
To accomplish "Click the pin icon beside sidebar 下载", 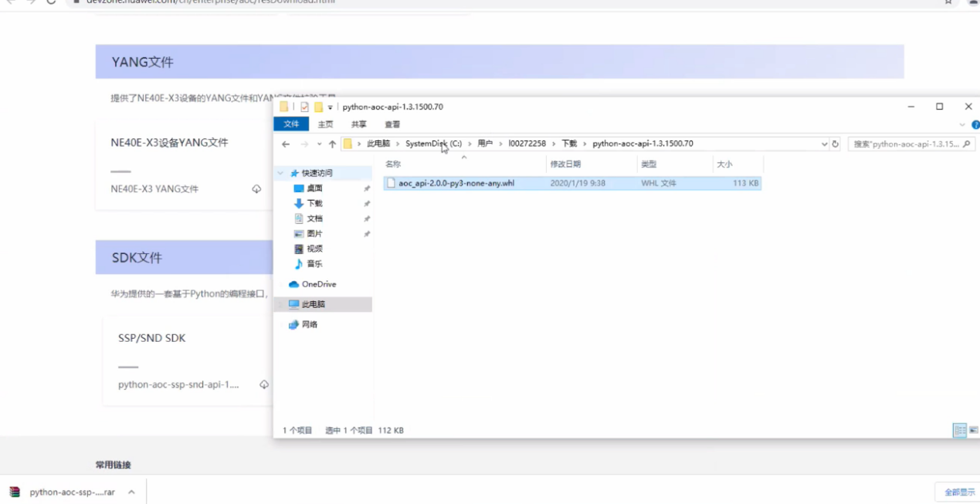I will click(x=367, y=204).
